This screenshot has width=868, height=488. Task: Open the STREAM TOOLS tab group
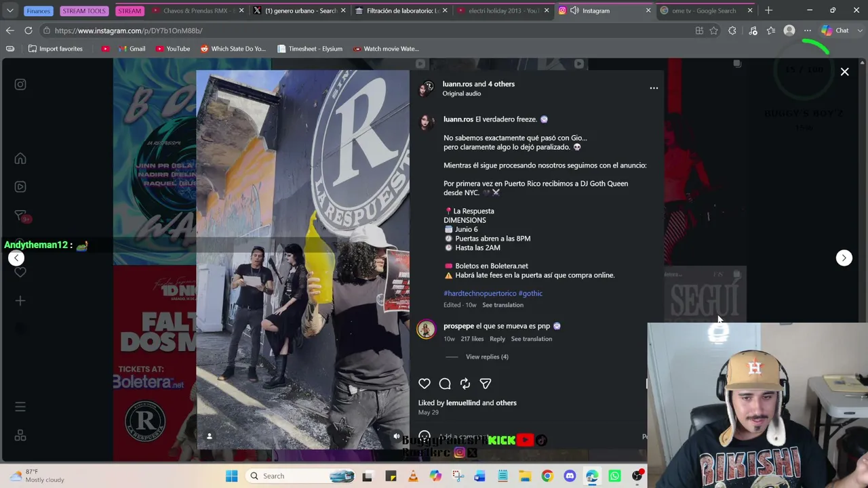[x=84, y=11]
